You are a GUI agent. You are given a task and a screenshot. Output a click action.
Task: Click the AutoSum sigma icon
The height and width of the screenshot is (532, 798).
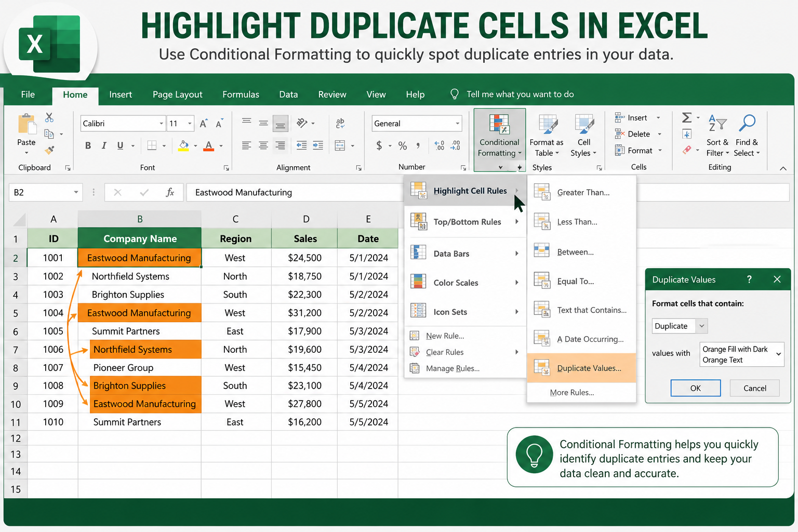[x=687, y=118]
